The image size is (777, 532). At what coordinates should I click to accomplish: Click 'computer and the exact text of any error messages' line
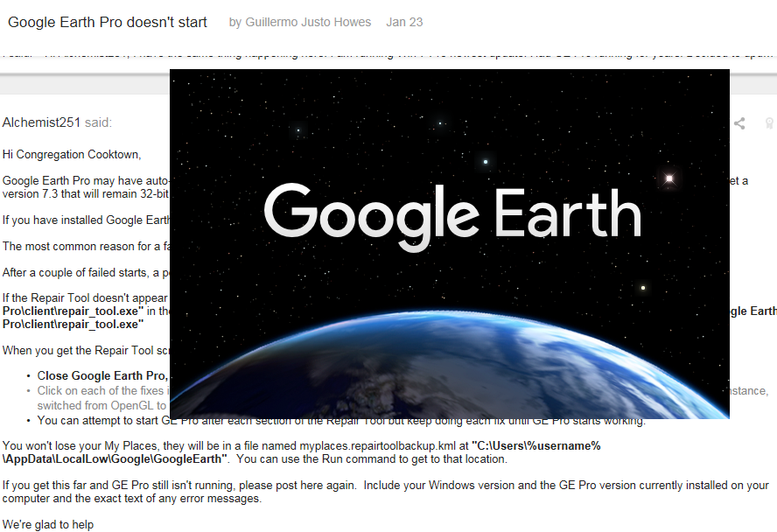click(x=132, y=499)
